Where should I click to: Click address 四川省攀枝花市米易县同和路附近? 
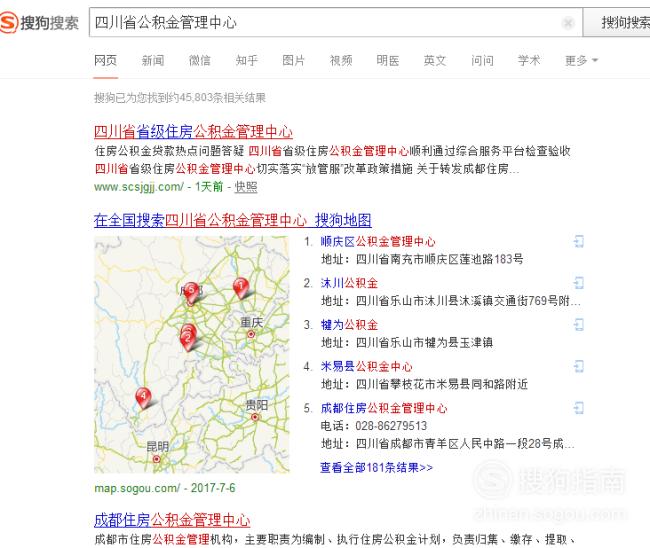[441, 384]
